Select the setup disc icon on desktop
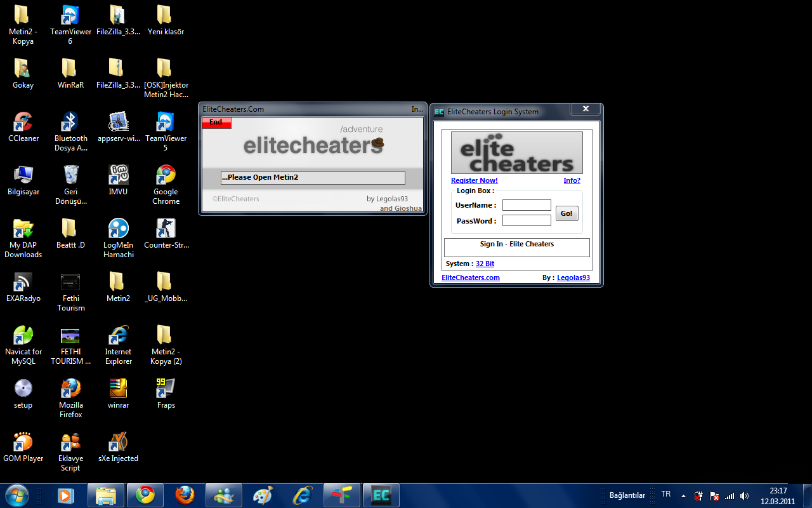This screenshot has height=508, width=812. pos(23,394)
